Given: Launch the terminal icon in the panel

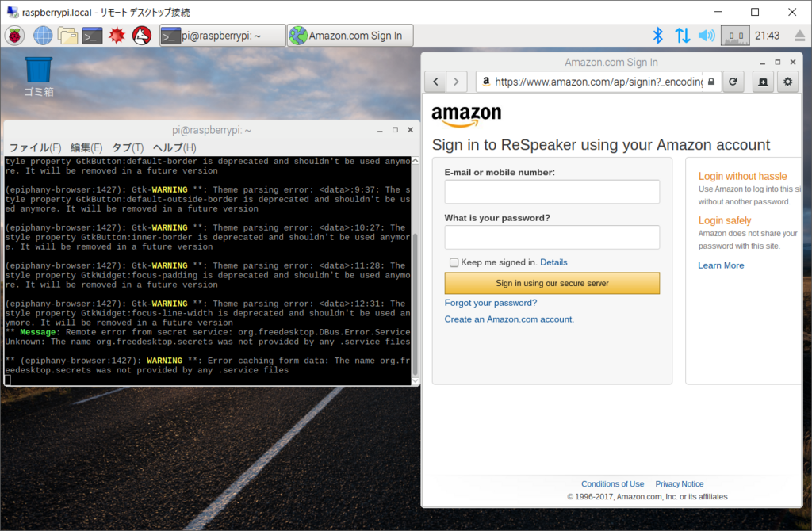Looking at the screenshot, I should click(92, 36).
